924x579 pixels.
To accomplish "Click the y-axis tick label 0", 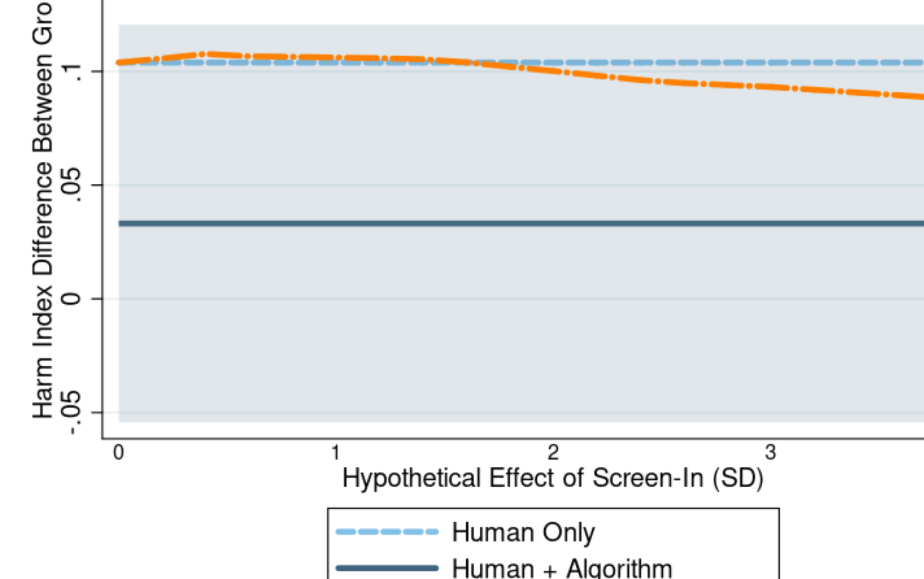I will [71, 298].
